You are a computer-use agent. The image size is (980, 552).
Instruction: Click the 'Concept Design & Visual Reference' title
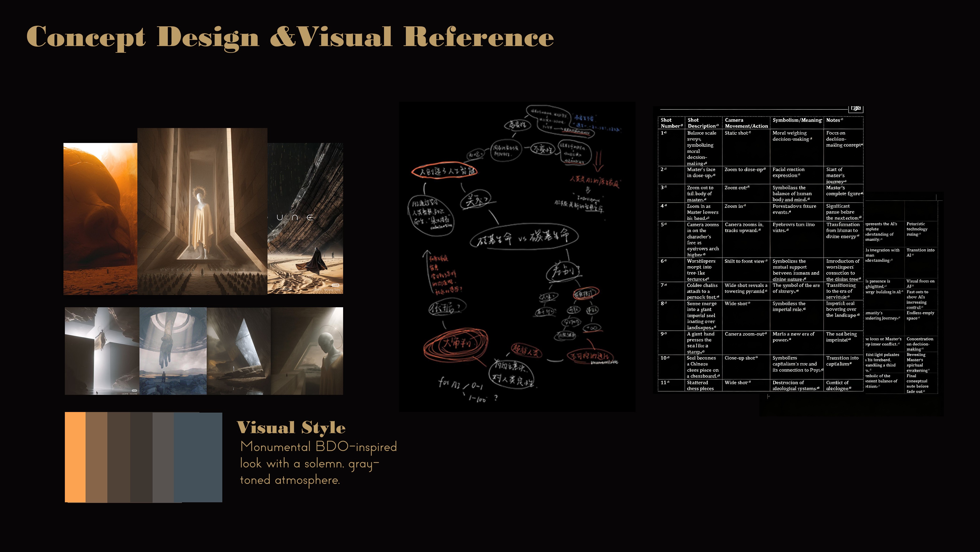coord(290,37)
